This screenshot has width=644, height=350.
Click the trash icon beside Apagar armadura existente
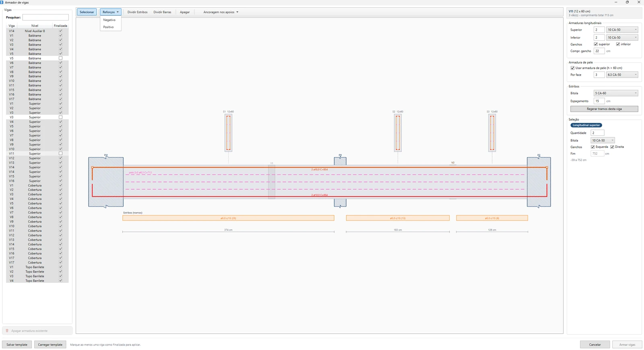pyautogui.click(x=7, y=331)
